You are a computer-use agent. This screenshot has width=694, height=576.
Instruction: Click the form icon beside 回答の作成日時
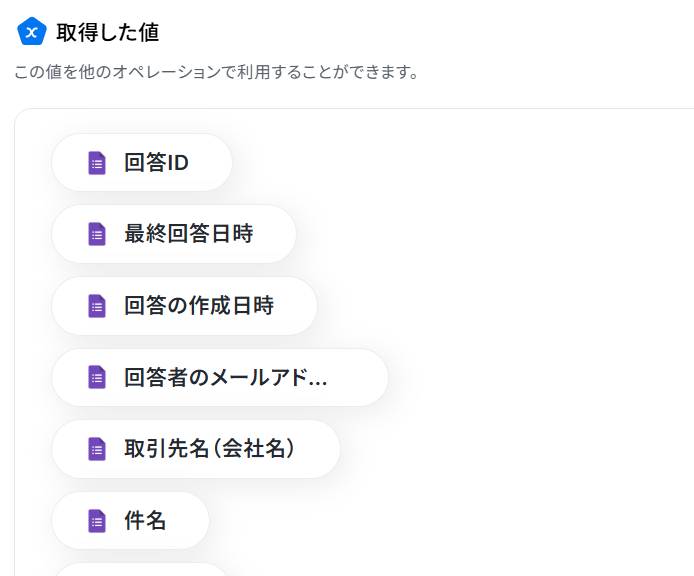click(97, 306)
